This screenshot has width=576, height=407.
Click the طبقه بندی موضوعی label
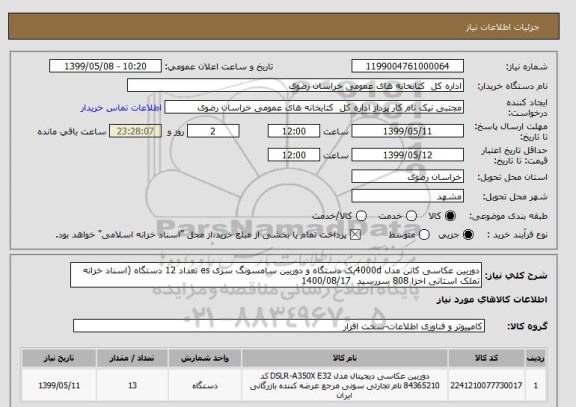click(x=508, y=216)
